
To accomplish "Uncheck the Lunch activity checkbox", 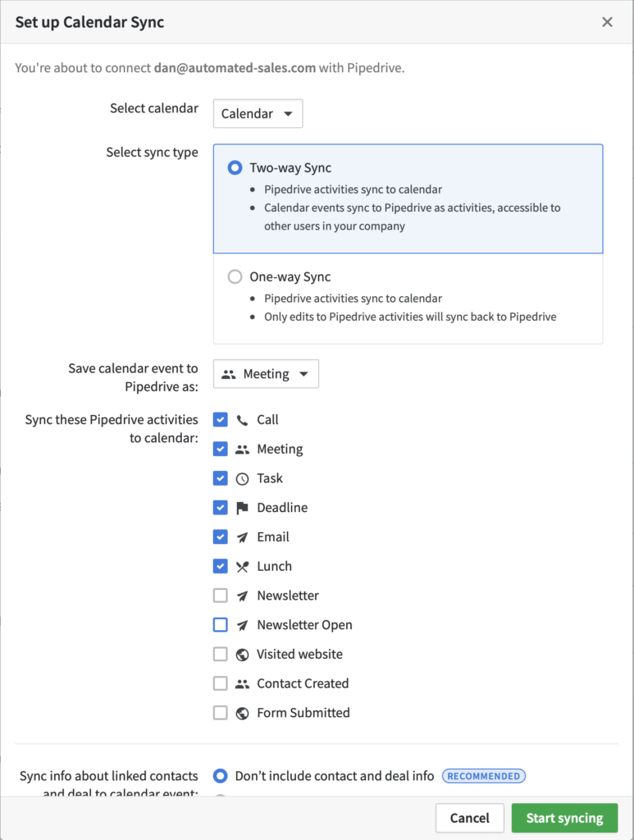I will [x=220, y=566].
